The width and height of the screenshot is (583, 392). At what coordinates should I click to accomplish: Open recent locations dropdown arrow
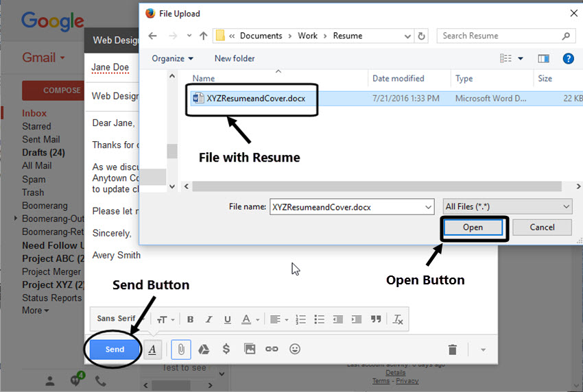click(189, 36)
